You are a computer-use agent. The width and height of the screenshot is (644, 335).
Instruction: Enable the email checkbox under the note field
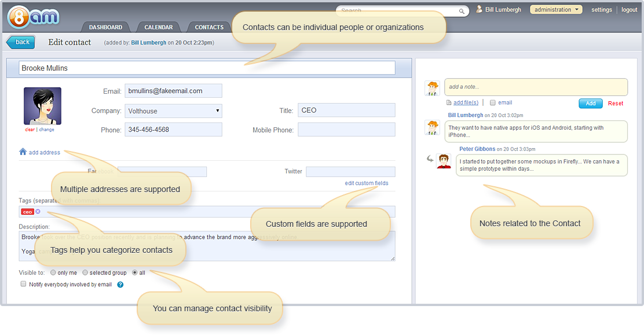pyautogui.click(x=493, y=103)
